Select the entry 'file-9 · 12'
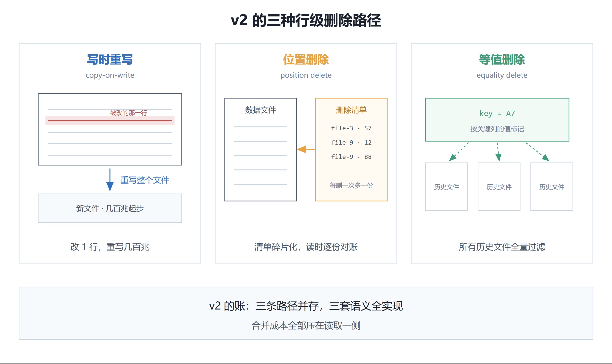612x364 pixels. (x=351, y=142)
